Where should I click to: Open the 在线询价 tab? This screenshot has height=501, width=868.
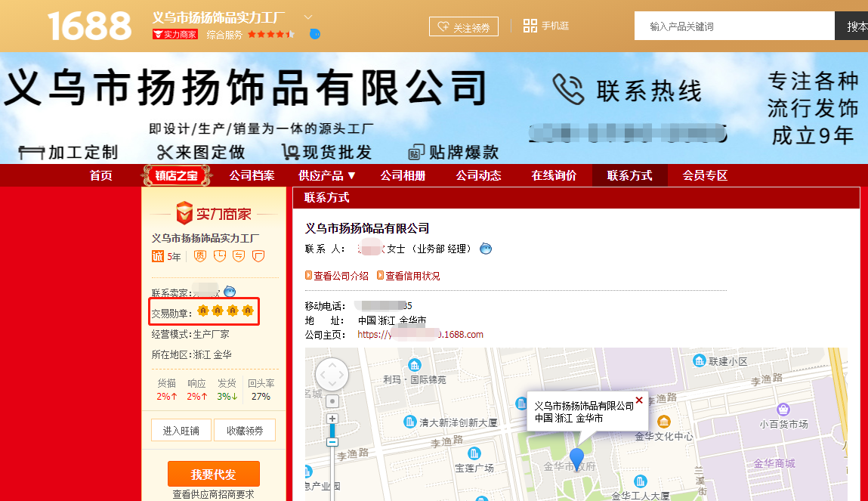[554, 175]
